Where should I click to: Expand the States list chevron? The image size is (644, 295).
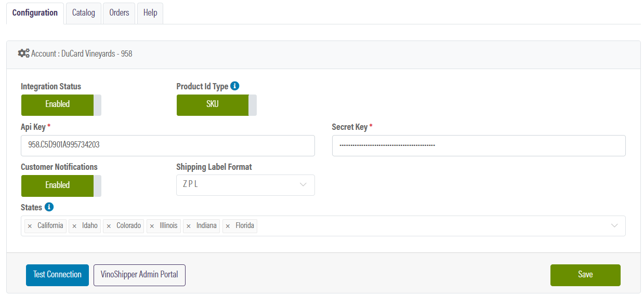pos(615,226)
